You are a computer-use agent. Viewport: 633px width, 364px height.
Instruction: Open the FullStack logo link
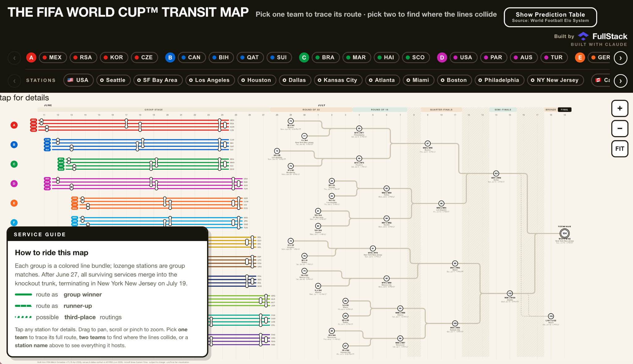click(603, 36)
